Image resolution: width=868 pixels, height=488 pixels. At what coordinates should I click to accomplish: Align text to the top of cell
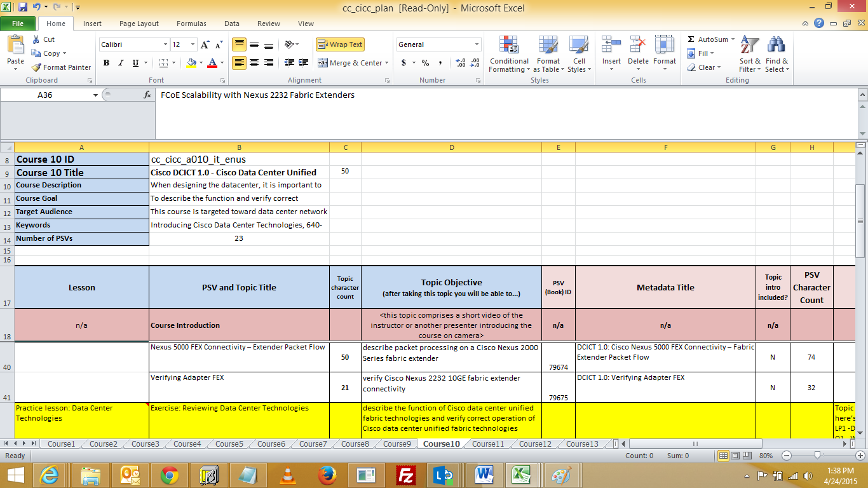240,44
